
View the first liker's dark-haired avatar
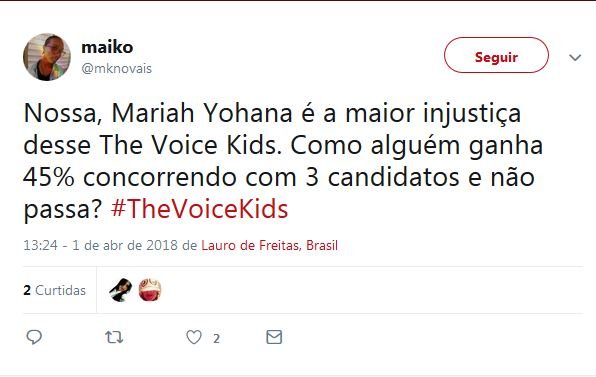pyautogui.click(x=120, y=290)
